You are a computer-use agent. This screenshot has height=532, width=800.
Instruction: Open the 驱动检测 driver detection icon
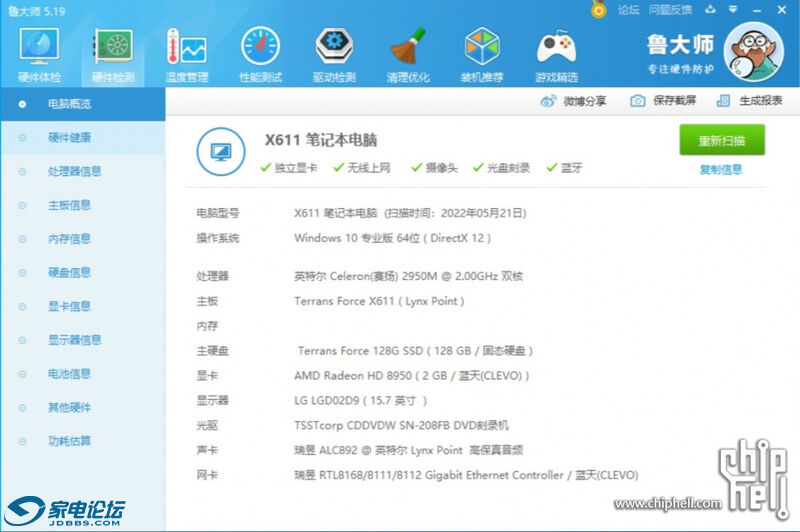[x=334, y=46]
